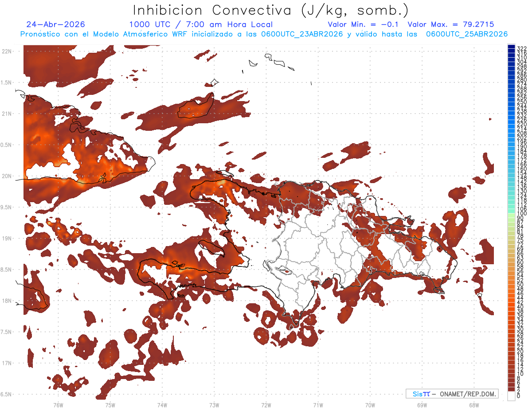Image resolution: width=532 pixels, height=411 pixels.
Task: Click the 1000 UTC / 7:00 am Hora Local text
Action: coord(201,24)
